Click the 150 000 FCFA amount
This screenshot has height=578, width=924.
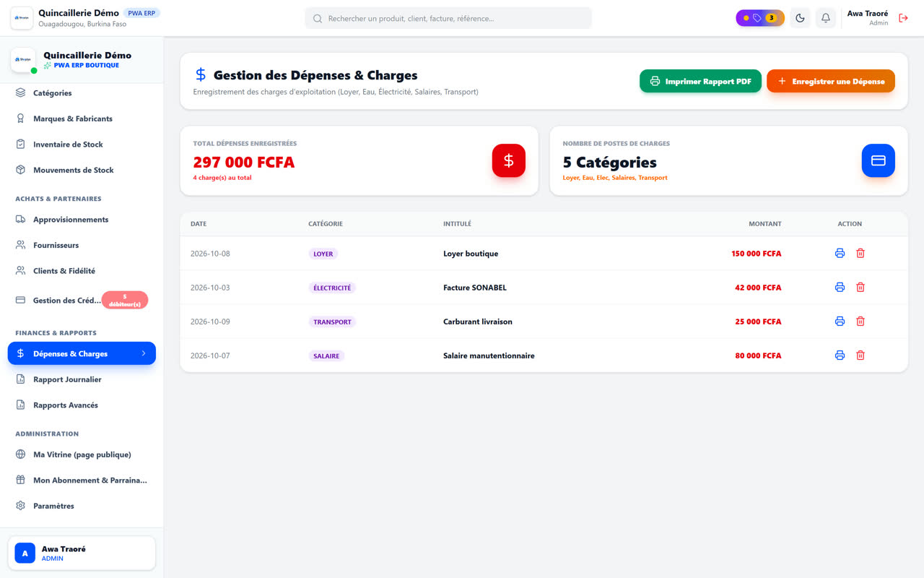(x=756, y=254)
